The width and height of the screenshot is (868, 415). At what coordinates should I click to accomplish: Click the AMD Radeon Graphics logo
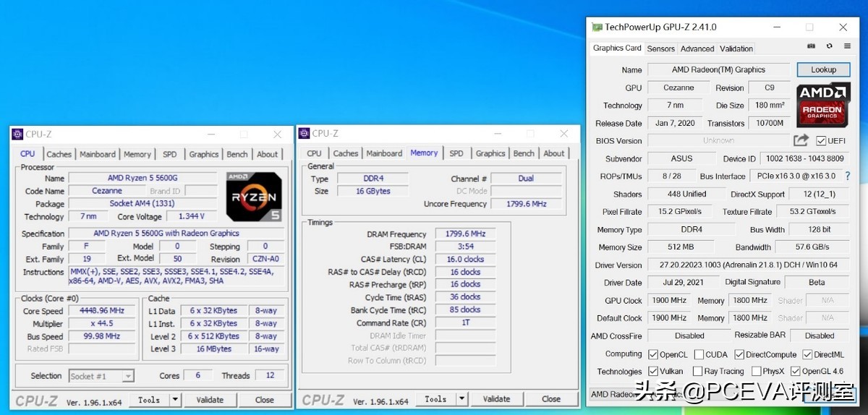pos(822,105)
